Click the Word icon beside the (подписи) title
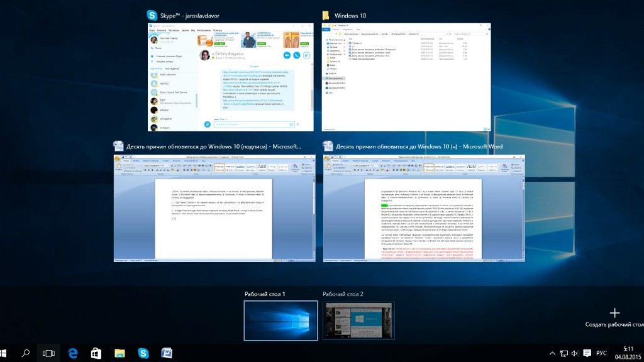Image resolution: width=644 pixels, height=362 pixels. [x=118, y=146]
